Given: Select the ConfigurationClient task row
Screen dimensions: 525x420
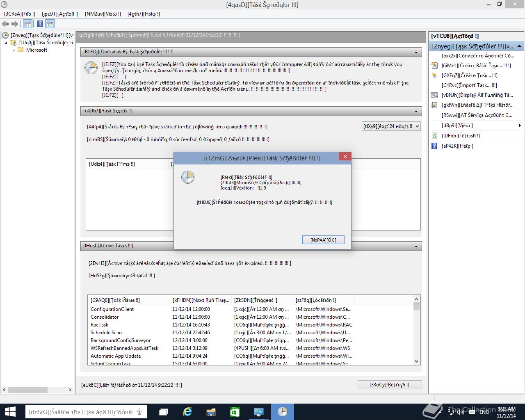Looking at the screenshot, I should click(x=221, y=309).
